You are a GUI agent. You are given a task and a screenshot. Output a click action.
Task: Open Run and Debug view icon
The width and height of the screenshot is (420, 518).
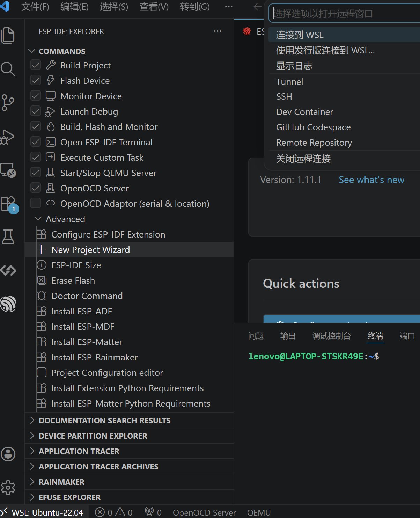pos(8,137)
